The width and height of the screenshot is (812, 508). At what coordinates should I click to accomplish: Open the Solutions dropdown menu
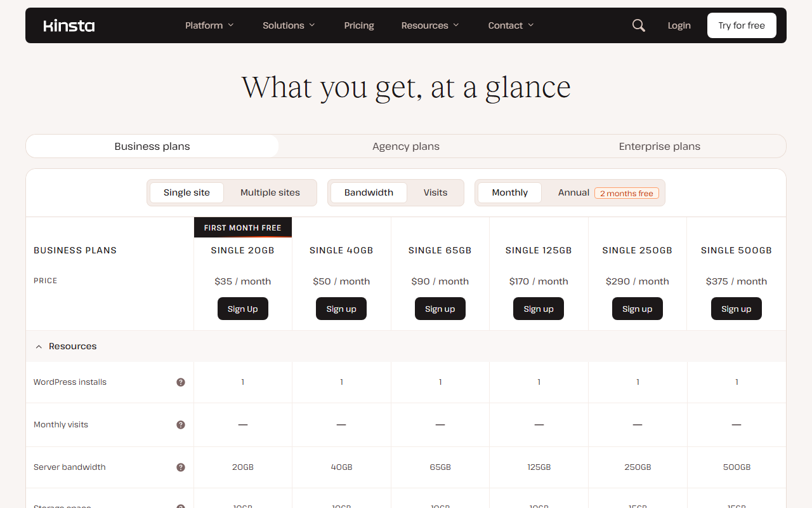coord(289,25)
